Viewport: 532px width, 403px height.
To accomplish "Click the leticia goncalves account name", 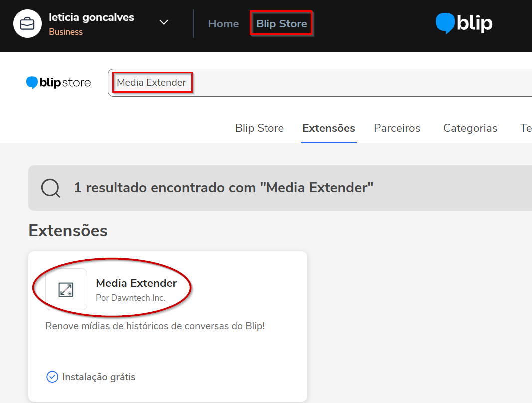I will pyautogui.click(x=91, y=17).
